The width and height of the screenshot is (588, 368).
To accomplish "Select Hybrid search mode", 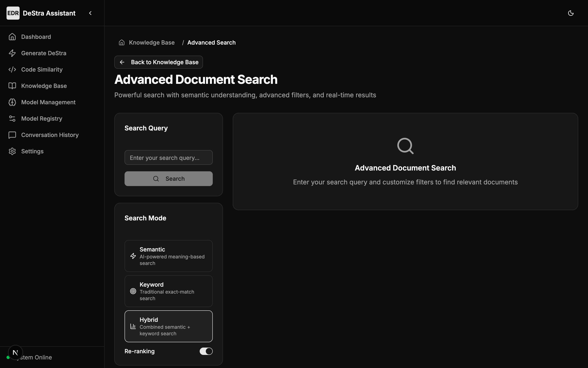I will (x=169, y=326).
